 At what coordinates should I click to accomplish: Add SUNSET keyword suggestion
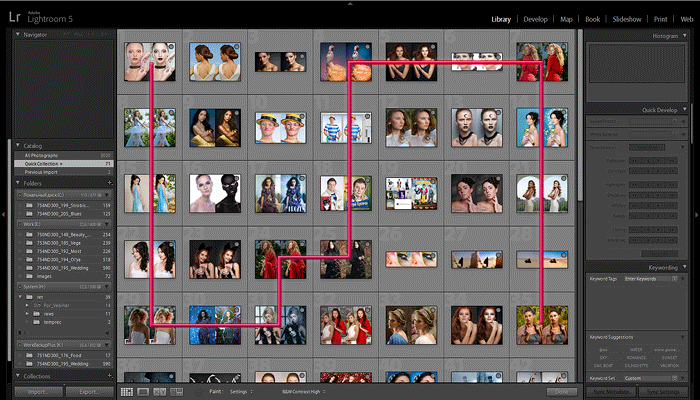668,358
